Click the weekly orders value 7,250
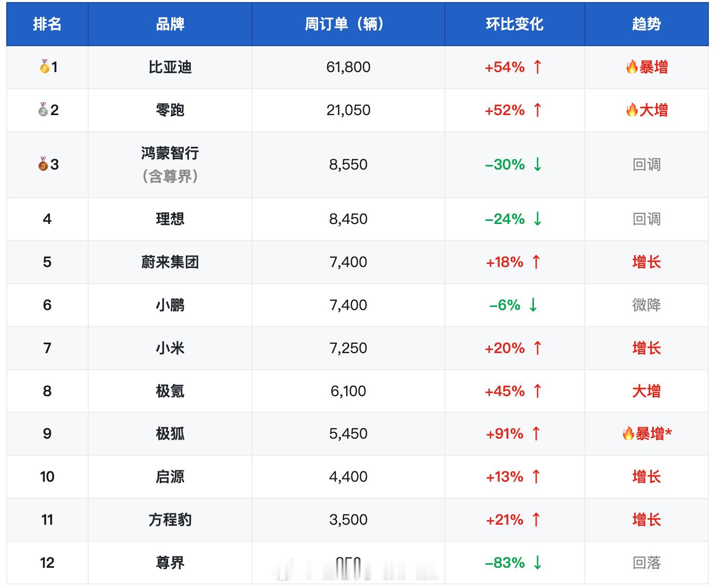This screenshot has width=713, height=588. 348,348
